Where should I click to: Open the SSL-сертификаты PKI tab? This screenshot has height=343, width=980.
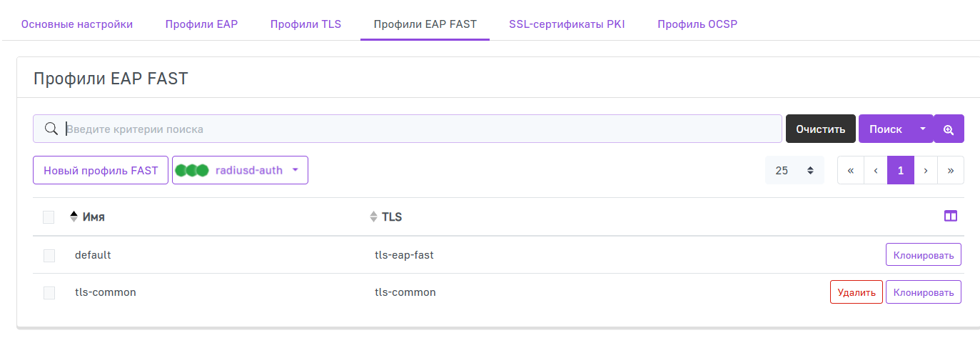[x=567, y=24]
